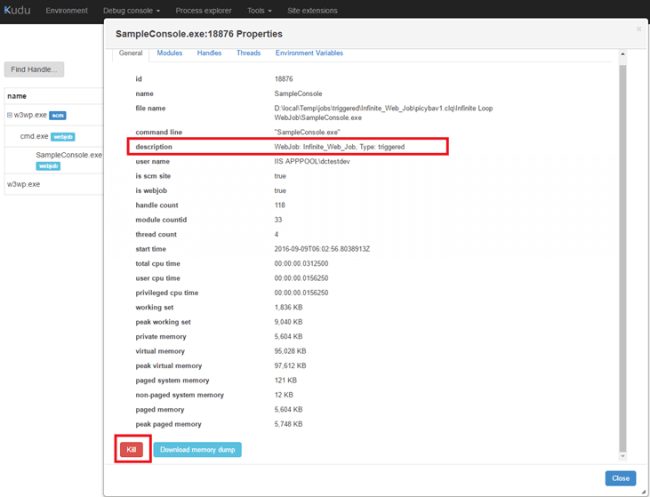Click the description value WebJob: Infinite_Web_Job

339,147
